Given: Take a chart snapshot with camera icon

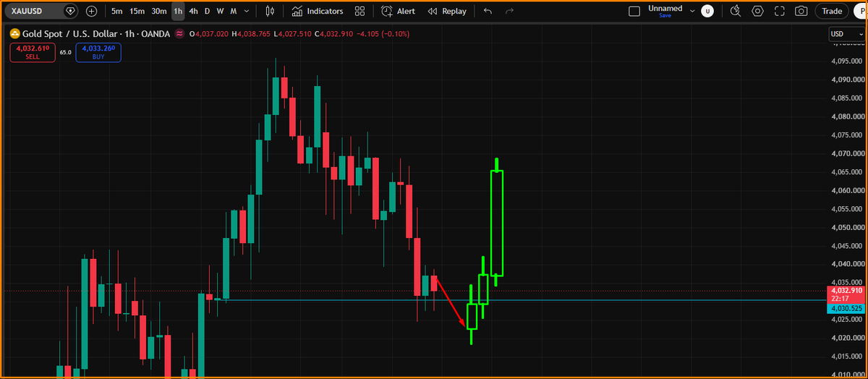Looking at the screenshot, I should click(801, 12).
